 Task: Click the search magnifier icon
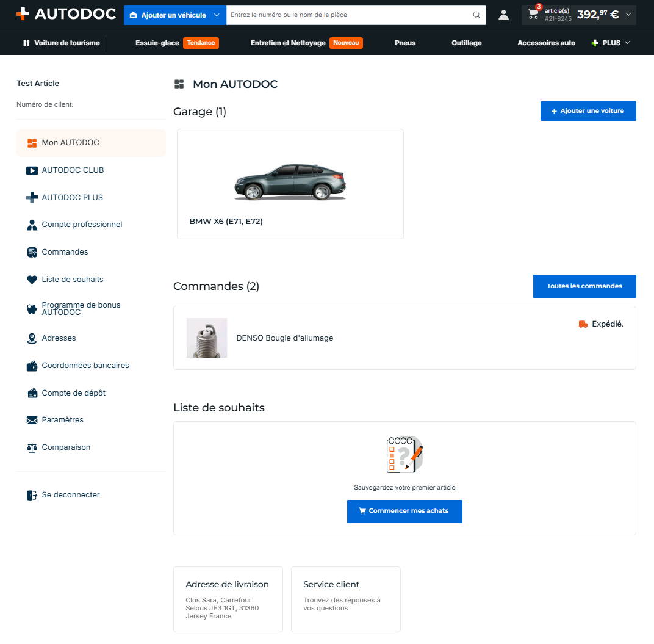(476, 15)
